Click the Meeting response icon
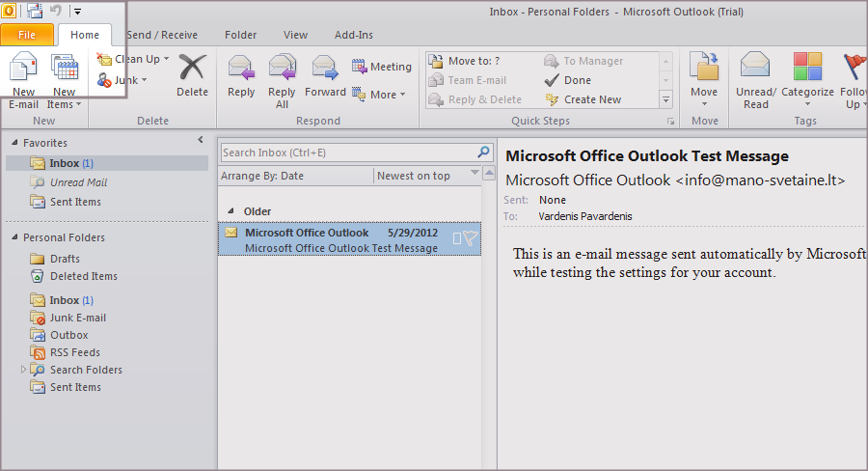 (360, 67)
